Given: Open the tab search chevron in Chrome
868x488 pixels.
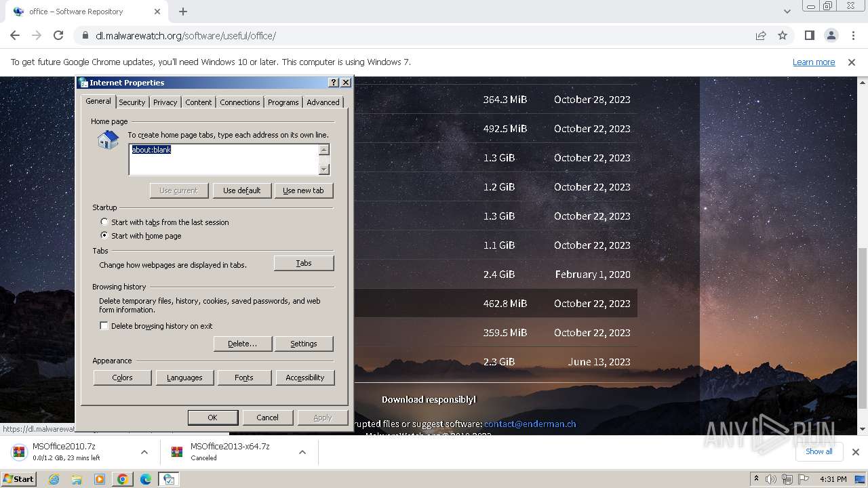Looking at the screenshot, I should pos(787,12).
